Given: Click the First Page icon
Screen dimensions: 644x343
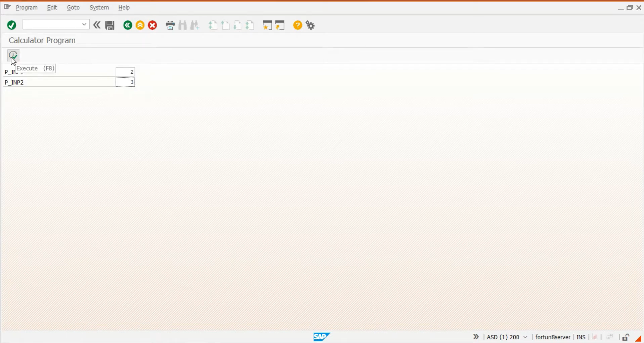Looking at the screenshot, I should point(213,25).
